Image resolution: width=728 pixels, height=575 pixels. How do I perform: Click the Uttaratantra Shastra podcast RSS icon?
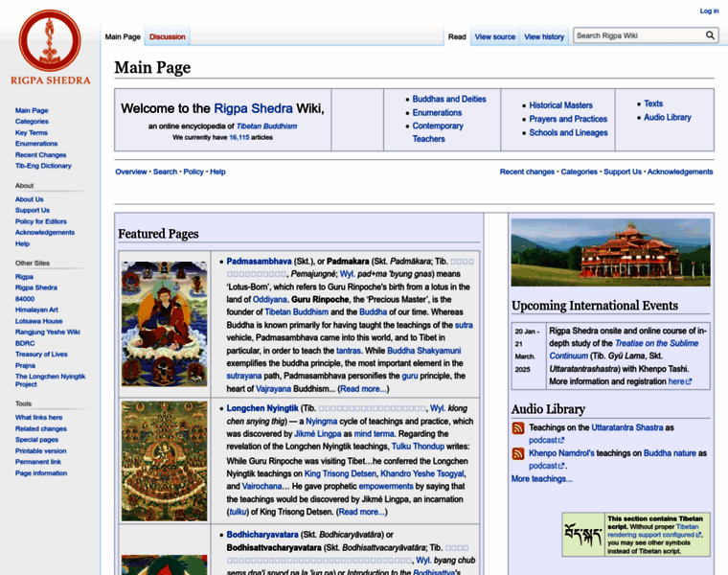[517, 427]
